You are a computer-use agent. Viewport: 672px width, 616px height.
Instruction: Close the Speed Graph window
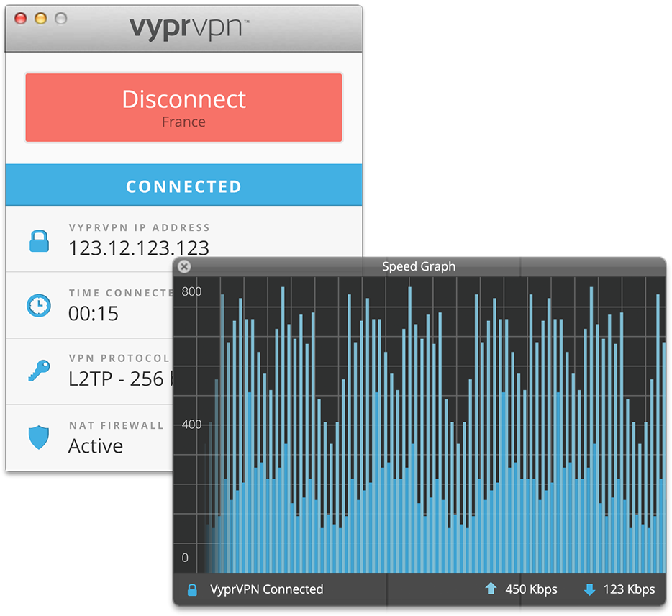184,266
